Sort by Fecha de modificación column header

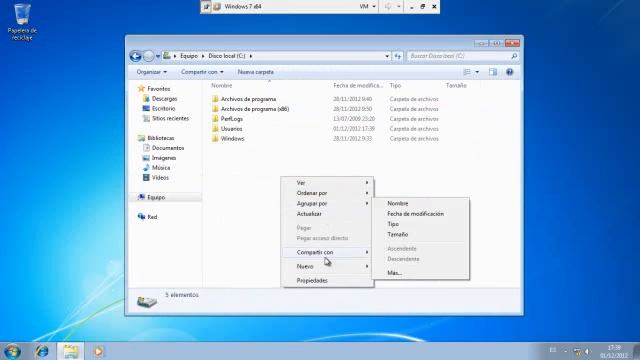(x=358, y=85)
